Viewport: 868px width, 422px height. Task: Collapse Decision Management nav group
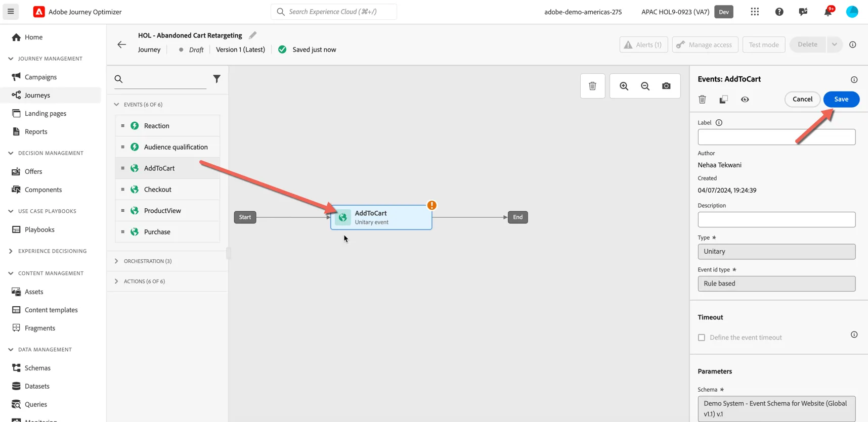pos(11,153)
